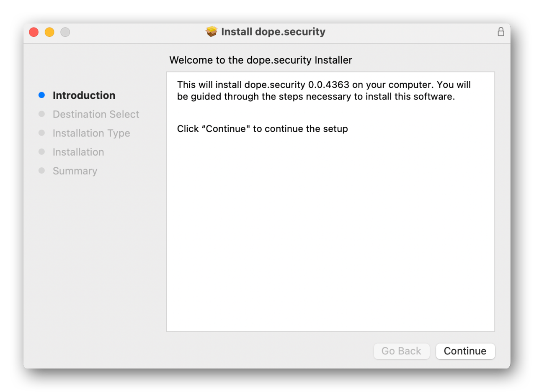Screen dimensions: 534x392
Task: Click the Destination Select step bullet
Action: click(41, 114)
